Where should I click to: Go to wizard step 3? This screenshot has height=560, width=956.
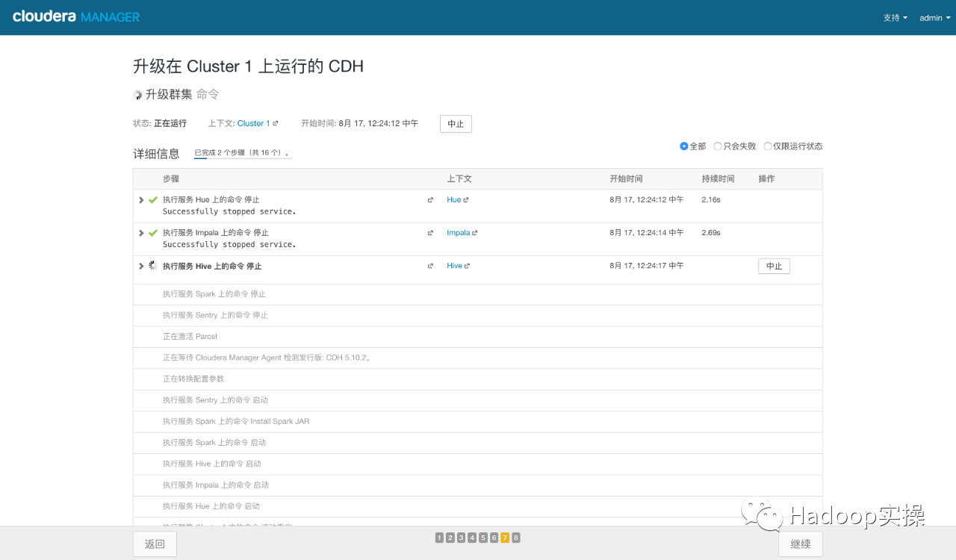tap(462, 538)
